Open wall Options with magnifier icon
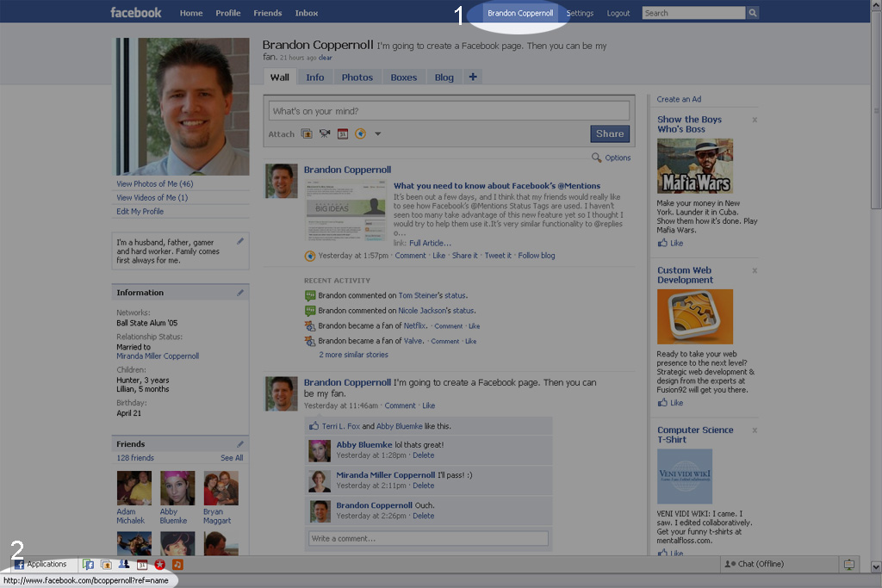Viewport: 882px width, 588px height. coord(612,158)
